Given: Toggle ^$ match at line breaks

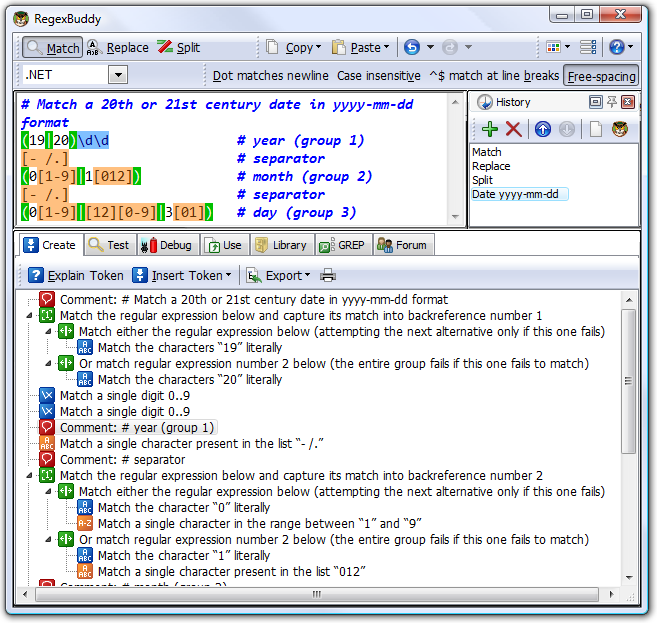Looking at the screenshot, I should click(x=494, y=76).
